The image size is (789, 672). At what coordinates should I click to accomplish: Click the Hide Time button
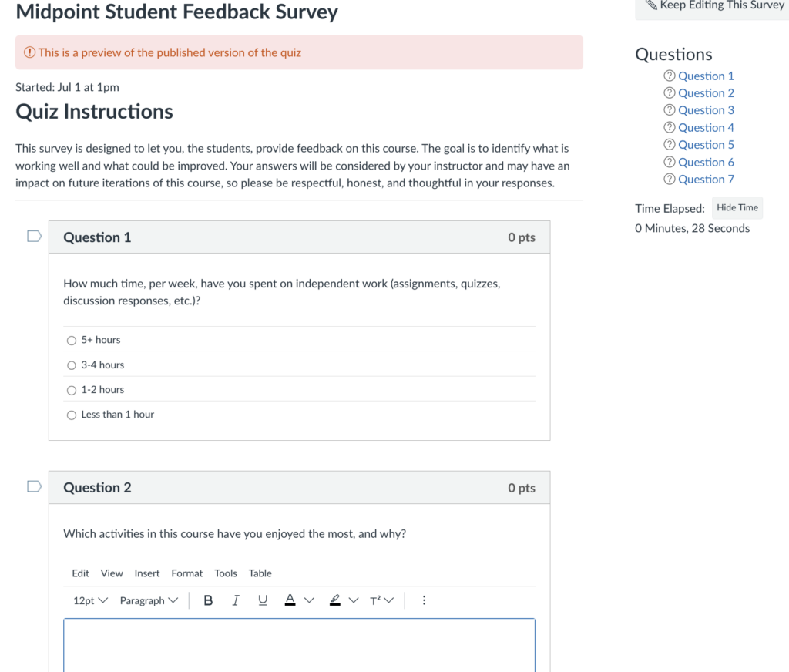[x=737, y=208]
